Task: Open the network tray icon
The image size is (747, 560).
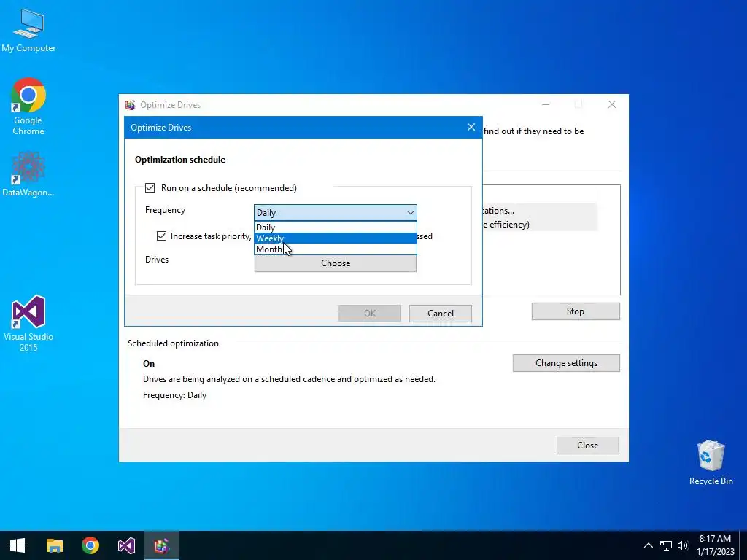Action: pos(665,545)
